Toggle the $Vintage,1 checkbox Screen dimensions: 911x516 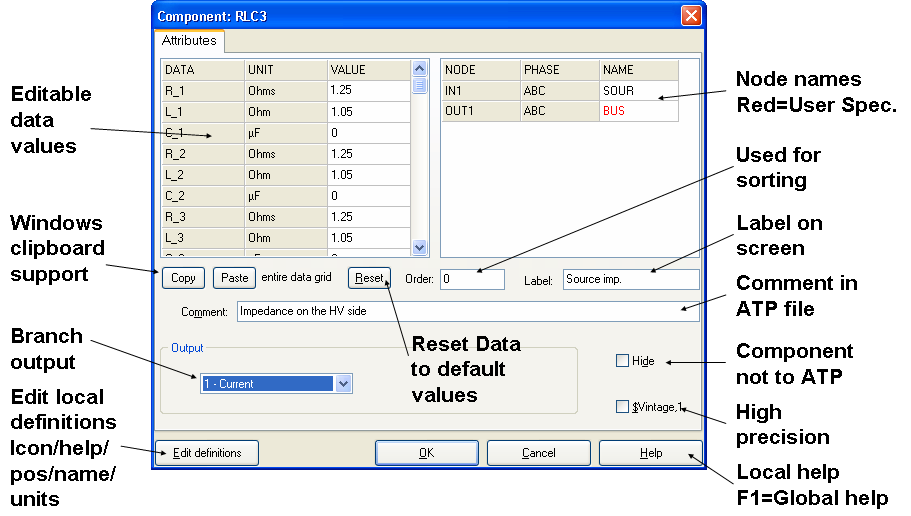[624, 406]
